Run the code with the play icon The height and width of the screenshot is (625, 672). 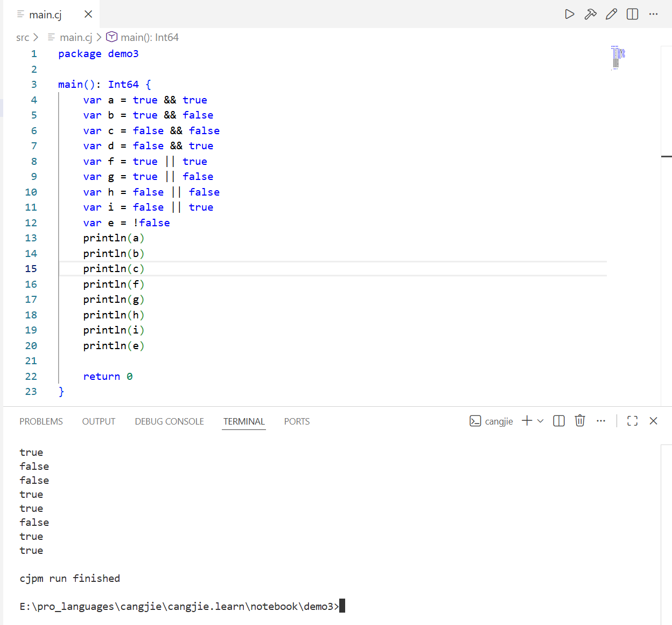click(569, 14)
